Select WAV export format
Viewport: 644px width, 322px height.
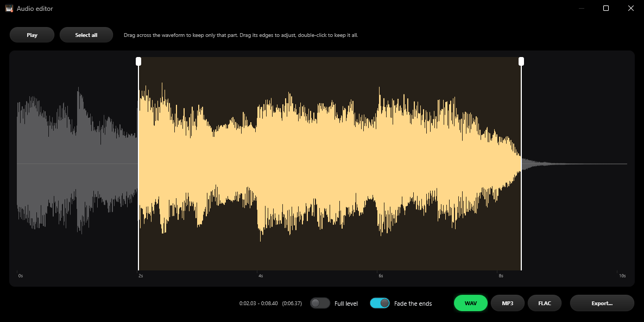[x=471, y=303]
